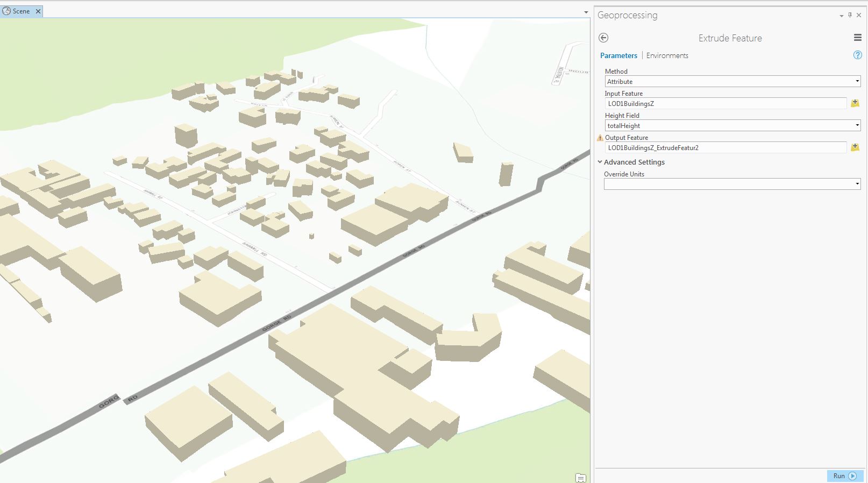Click the Geoprocessing pane title
This screenshot has height=483, width=868.
[627, 15]
